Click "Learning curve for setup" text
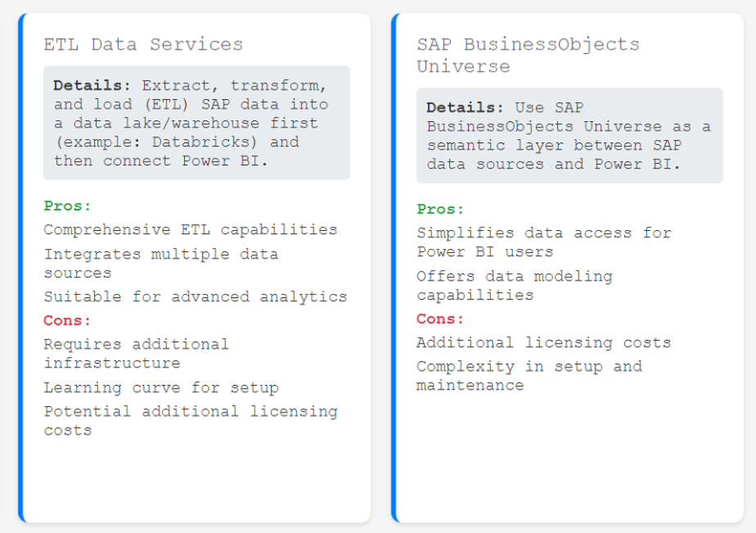 (160, 387)
